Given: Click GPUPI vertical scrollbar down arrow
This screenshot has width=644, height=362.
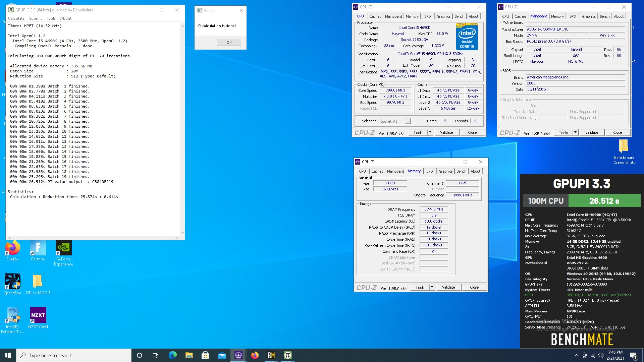Looking at the screenshot, I should click(182, 233).
